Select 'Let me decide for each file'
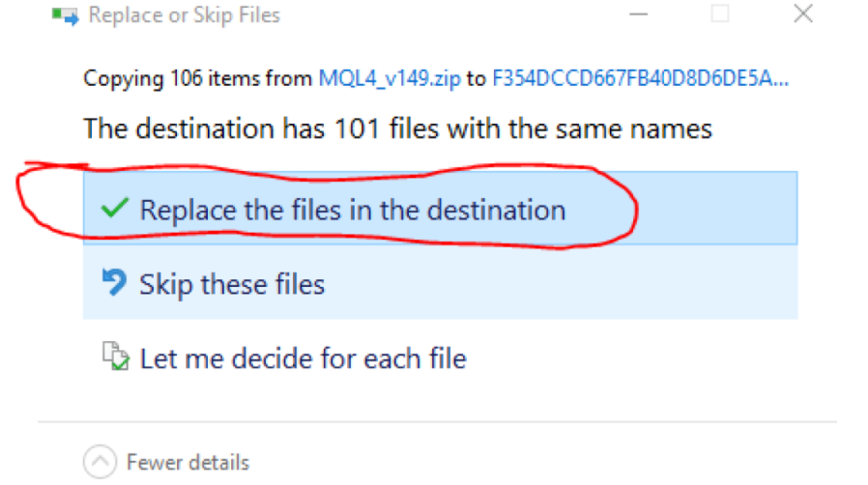The image size is (868, 485). point(440,357)
